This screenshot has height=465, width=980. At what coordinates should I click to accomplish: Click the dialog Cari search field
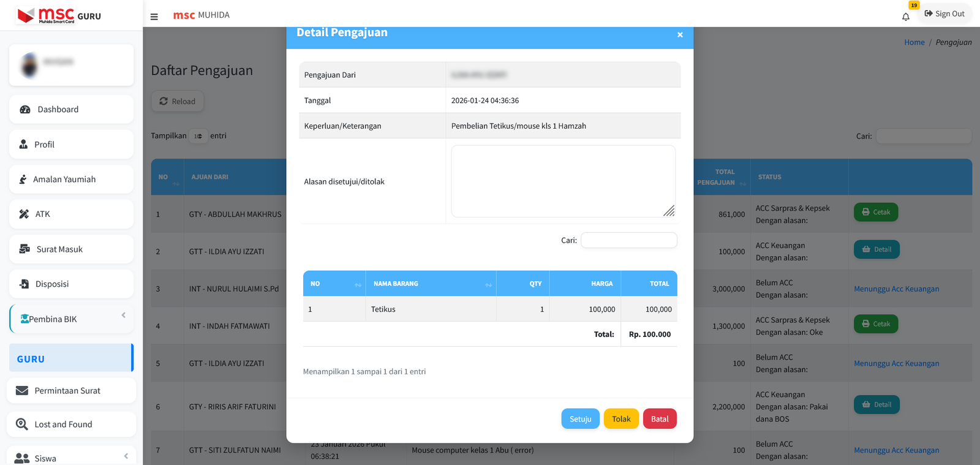click(x=629, y=240)
